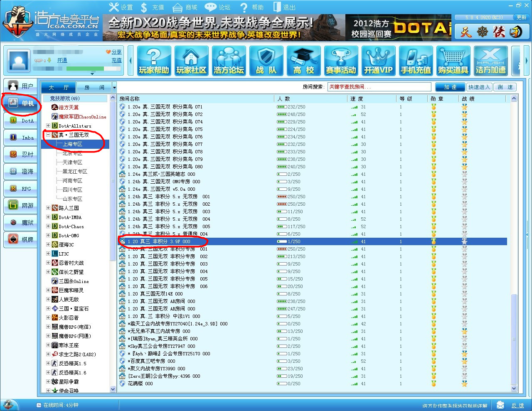Select the 澄海 sidebar category
This screenshot has width=532, height=411.
[21, 171]
